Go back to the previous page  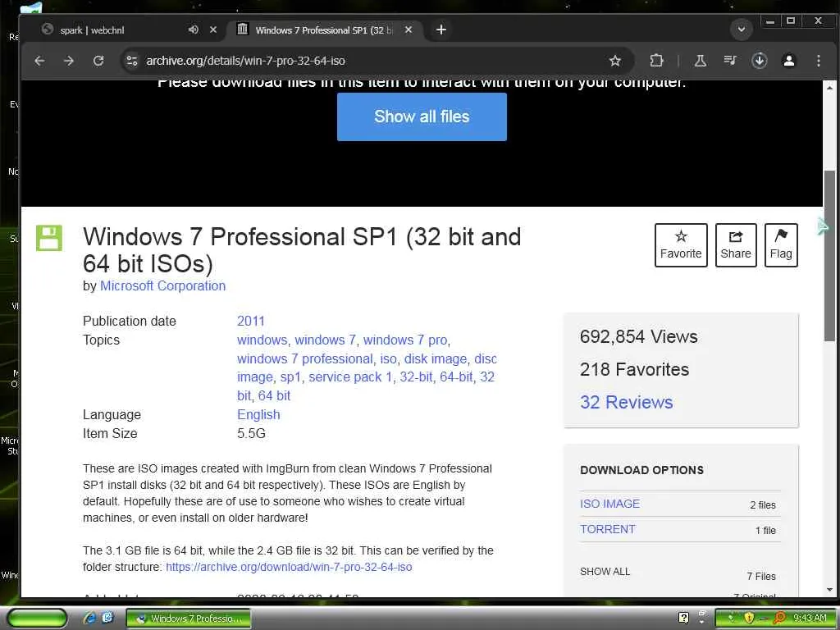(39, 61)
